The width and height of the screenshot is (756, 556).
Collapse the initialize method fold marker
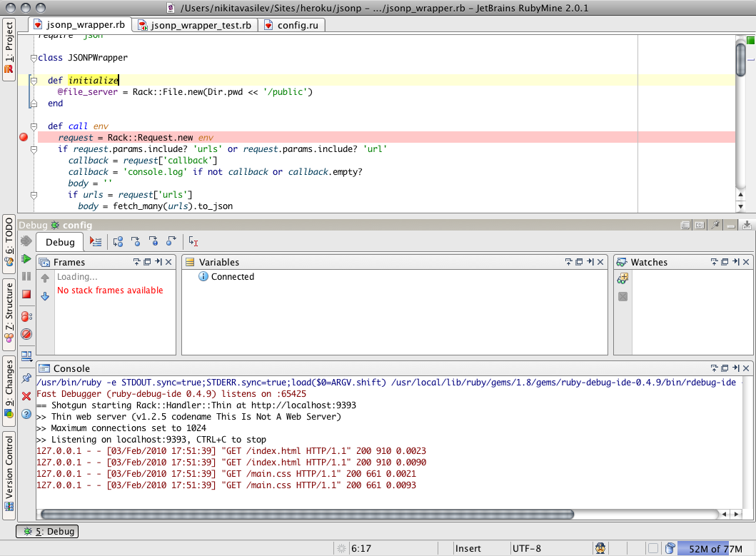coord(34,81)
